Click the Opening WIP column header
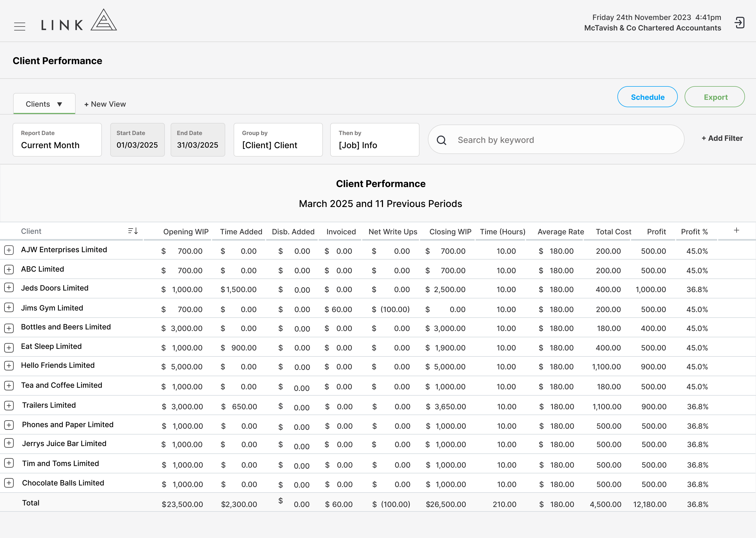The image size is (756, 538). pos(186,231)
